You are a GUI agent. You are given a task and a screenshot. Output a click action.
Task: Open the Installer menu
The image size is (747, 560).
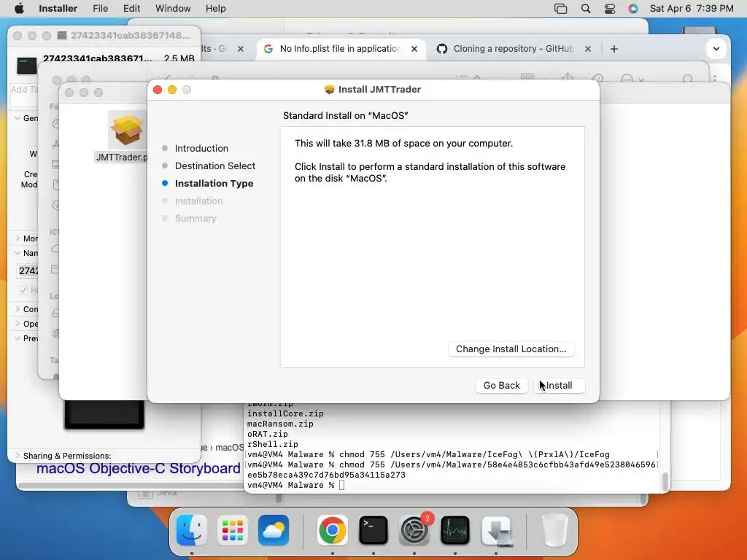[58, 9]
